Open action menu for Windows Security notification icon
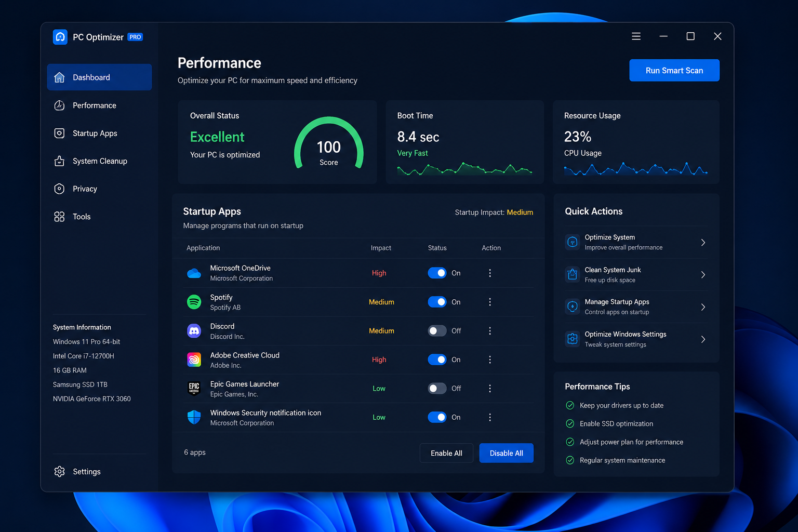Screen dimensions: 798x532 pyautogui.click(x=490, y=417)
